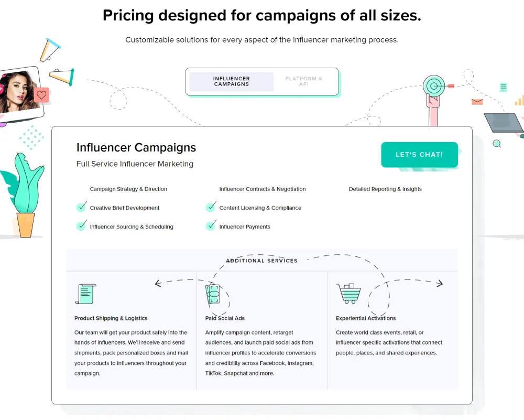
Task: Click the influencer portrait photo thumbnail
Action: (19, 93)
